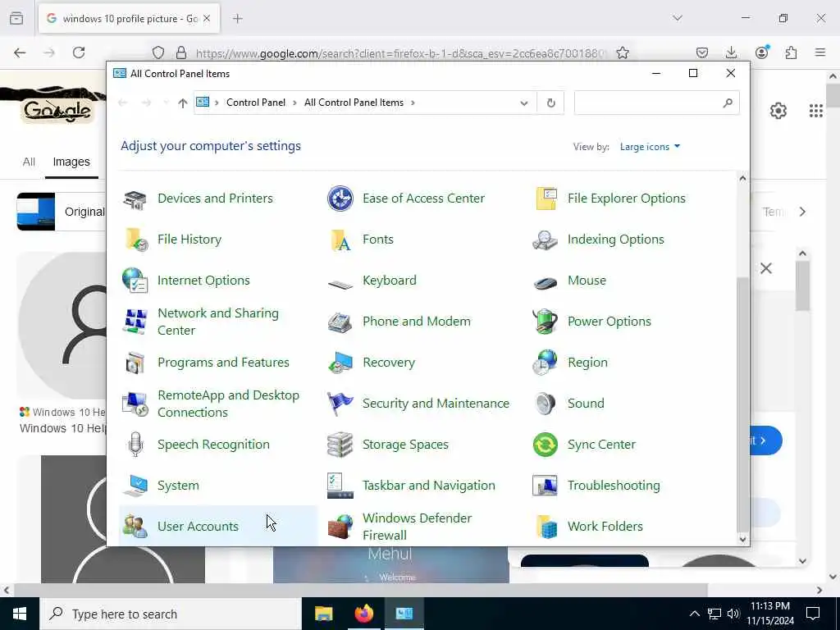Open Work Folders icon
The height and width of the screenshot is (630, 840).
[546, 527]
